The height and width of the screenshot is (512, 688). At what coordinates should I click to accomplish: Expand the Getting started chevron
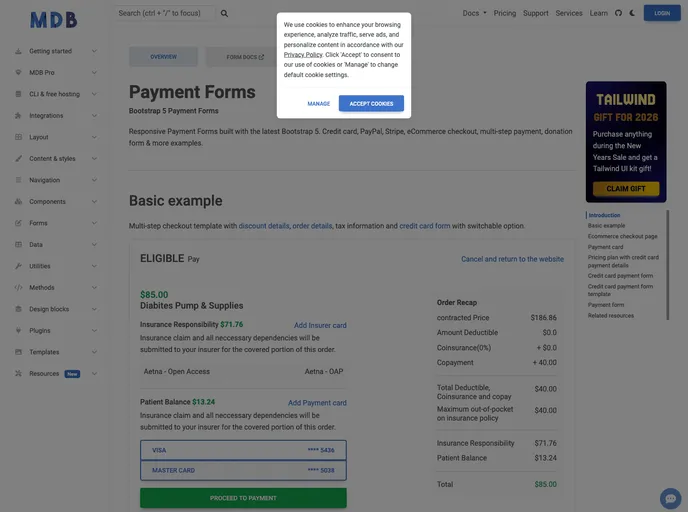(94, 51)
